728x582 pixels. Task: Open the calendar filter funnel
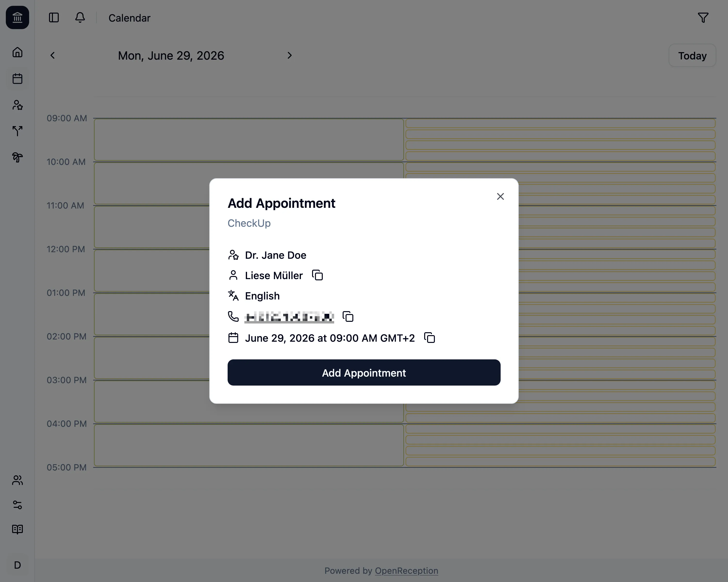coord(703,17)
